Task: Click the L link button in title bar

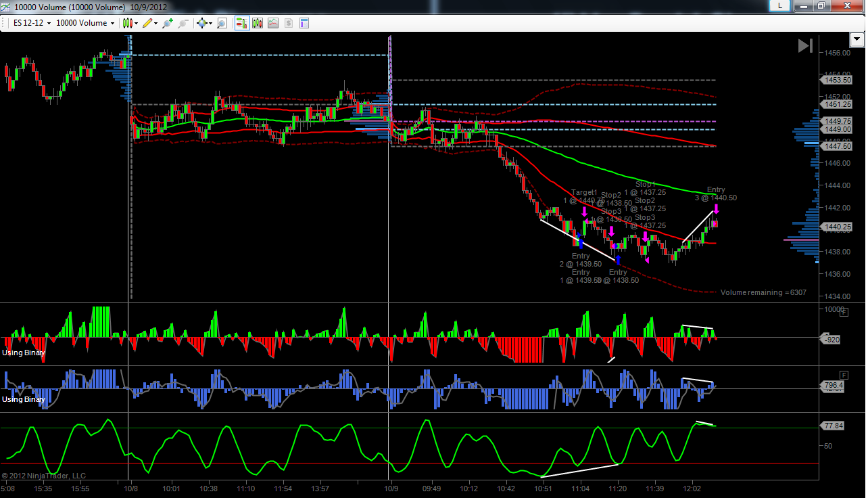Action: click(781, 5)
